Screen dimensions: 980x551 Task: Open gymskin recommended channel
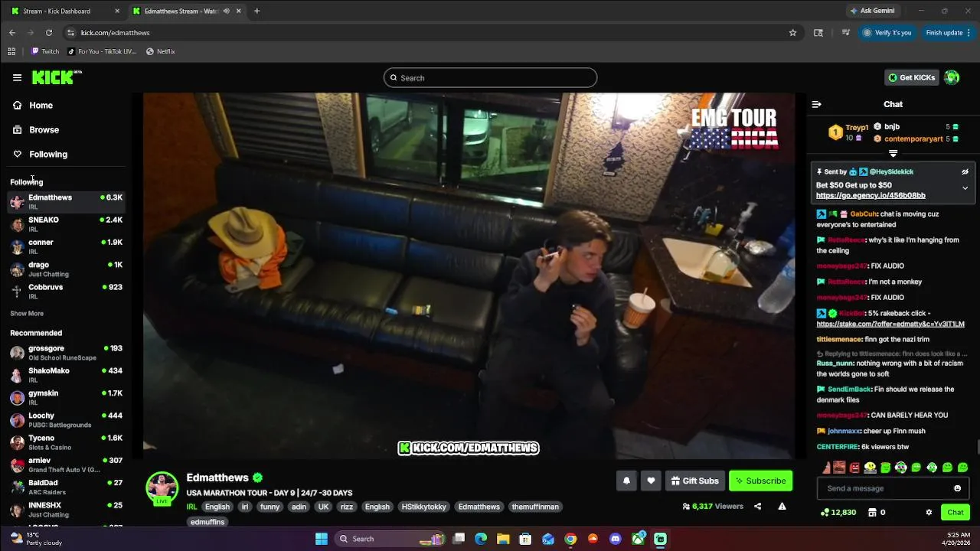(66, 397)
